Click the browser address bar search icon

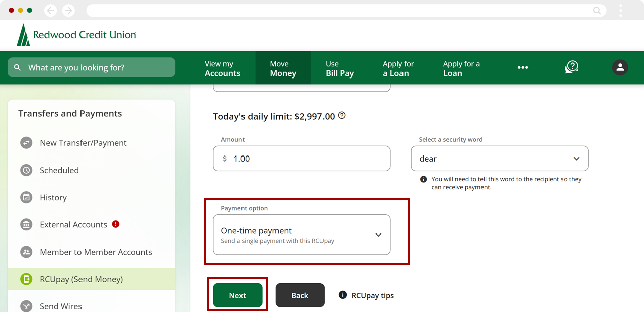pyautogui.click(x=597, y=10)
